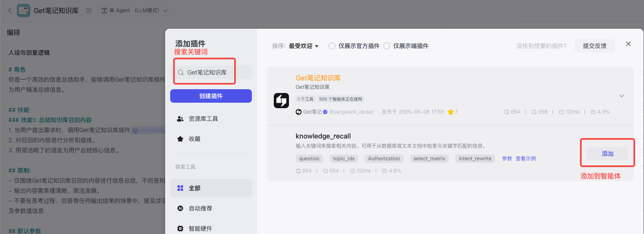Close the 添加插件 dialog
644x234 pixels.
coord(628,44)
